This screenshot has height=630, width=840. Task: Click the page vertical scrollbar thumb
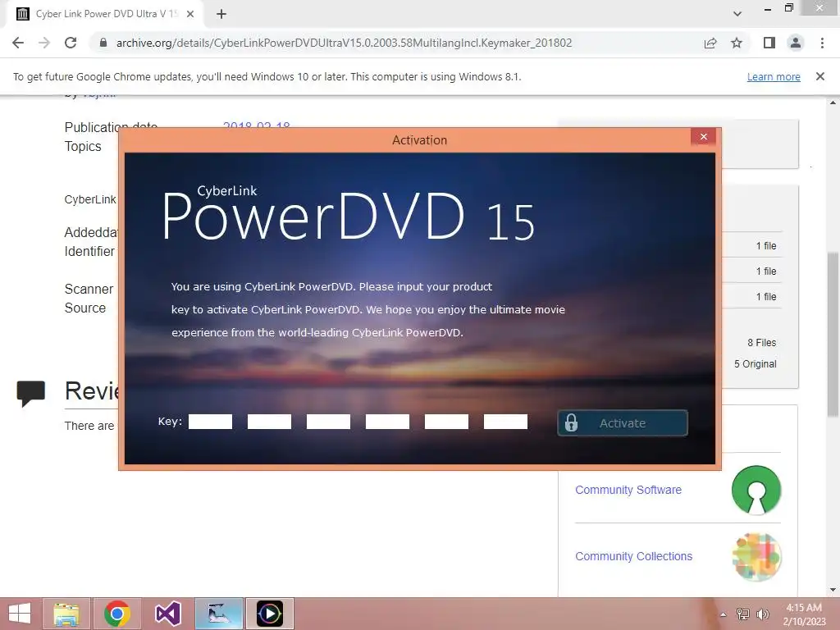[x=833, y=335]
